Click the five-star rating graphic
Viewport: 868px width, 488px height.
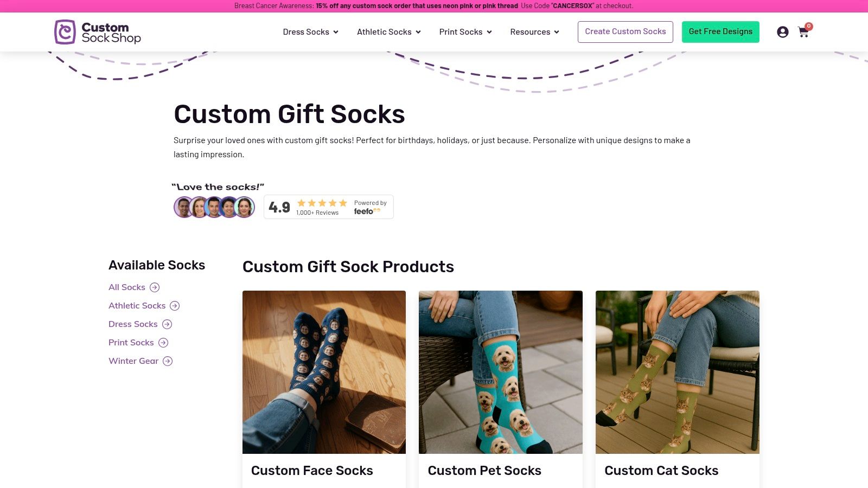[322, 202]
